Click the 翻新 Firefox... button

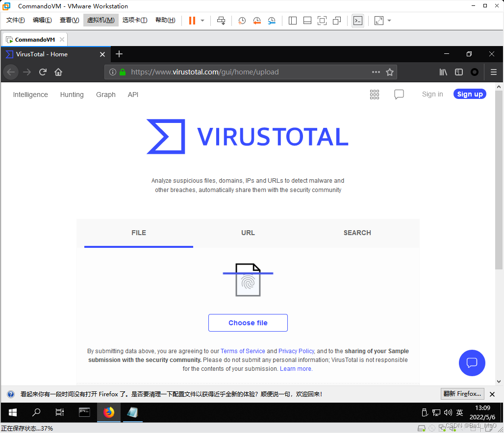(x=462, y=394)
